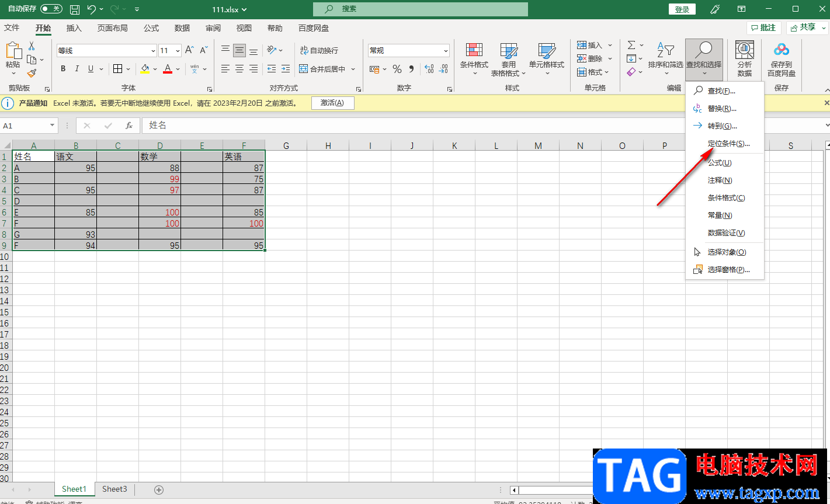Increase font size with large A

(189, 51)
